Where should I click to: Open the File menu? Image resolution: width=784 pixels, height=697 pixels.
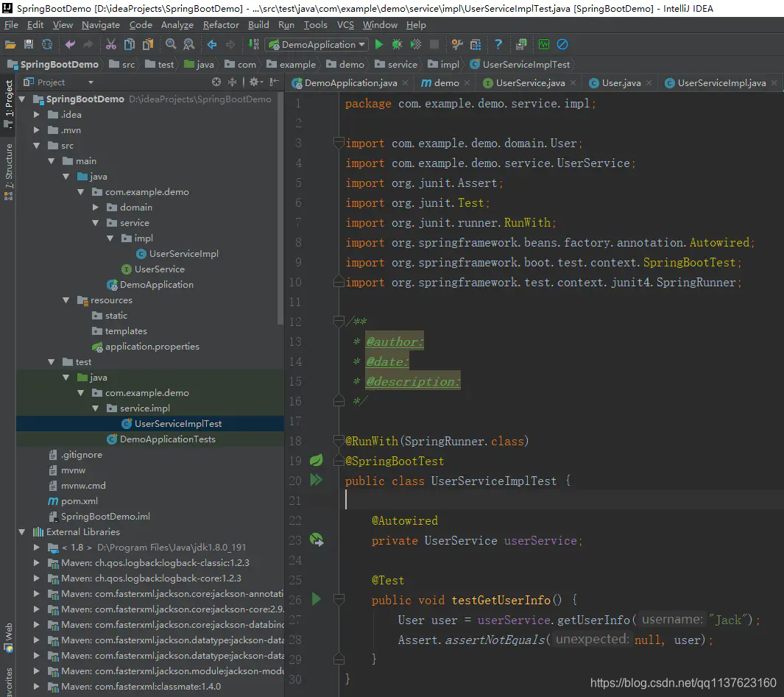pyautogui.click(x=11, y=25)
